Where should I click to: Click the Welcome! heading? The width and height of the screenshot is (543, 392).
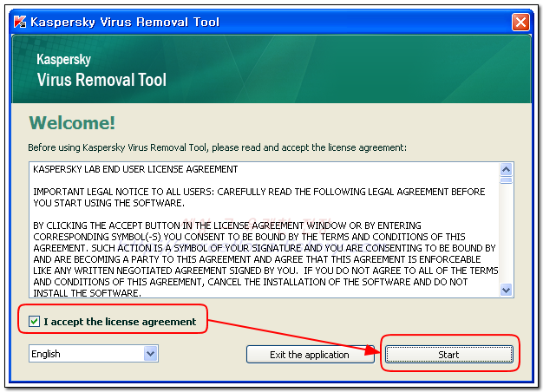(72, 122)
